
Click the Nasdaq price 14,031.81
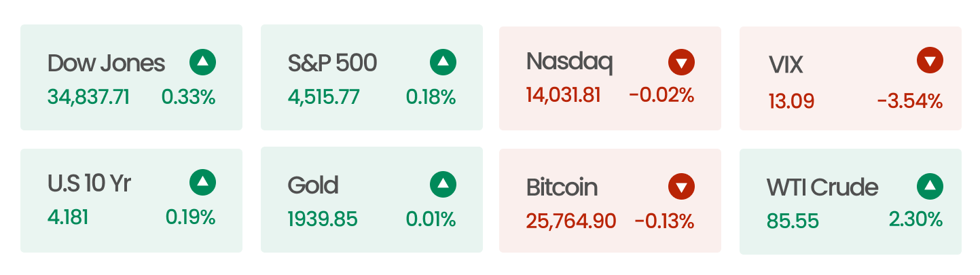(x=563, y=95)
